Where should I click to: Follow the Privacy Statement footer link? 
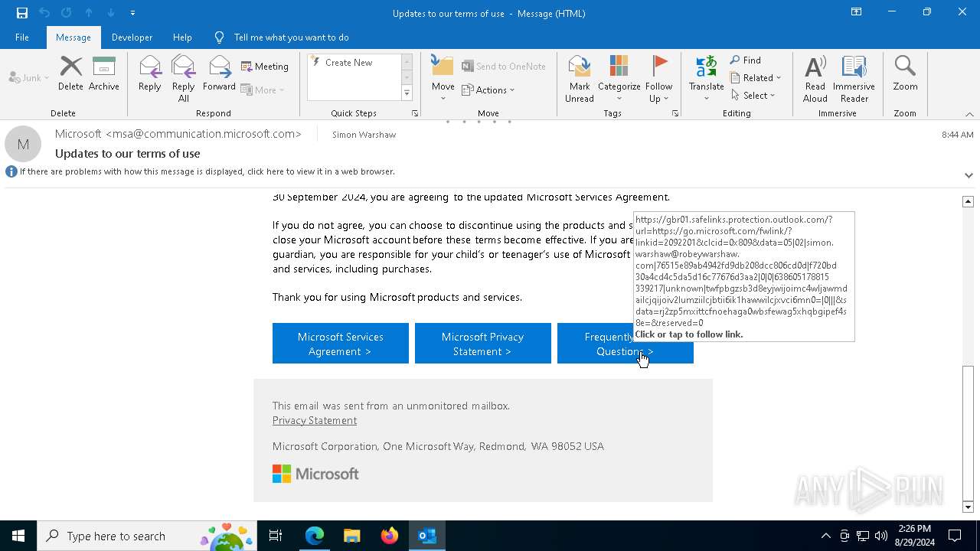pos(315,420)
